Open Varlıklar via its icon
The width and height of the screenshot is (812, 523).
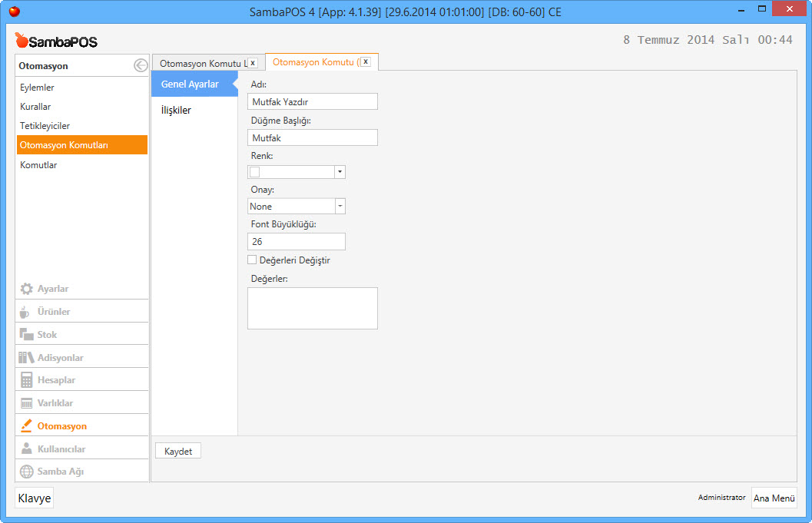pos(26,403)
